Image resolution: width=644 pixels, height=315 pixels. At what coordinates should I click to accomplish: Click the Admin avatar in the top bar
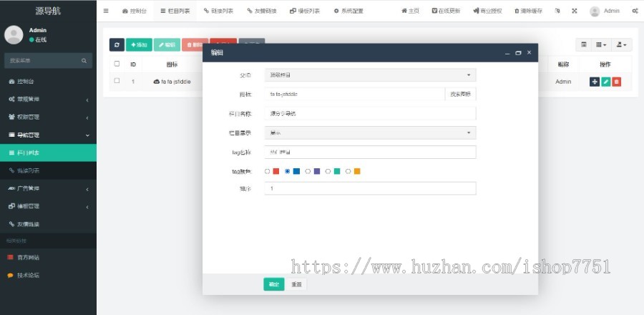(595, 11)
